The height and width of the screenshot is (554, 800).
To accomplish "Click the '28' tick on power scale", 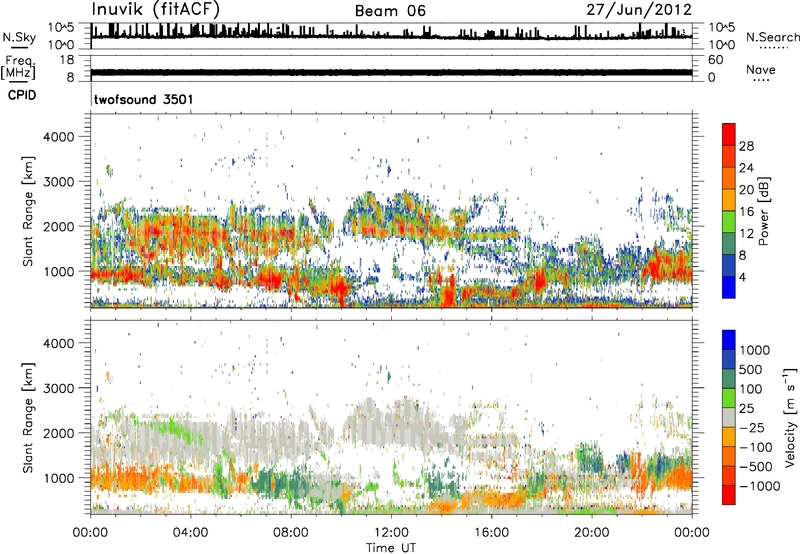I will 746,146.
